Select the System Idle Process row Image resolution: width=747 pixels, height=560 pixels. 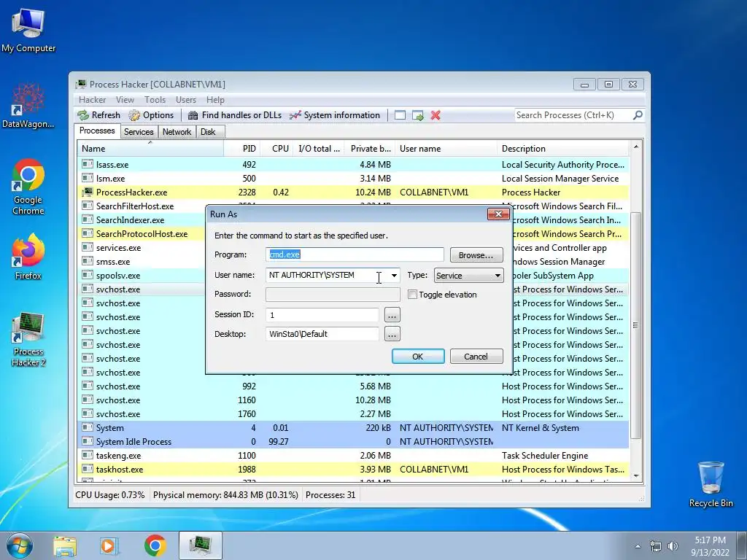(x=353, y=442)
